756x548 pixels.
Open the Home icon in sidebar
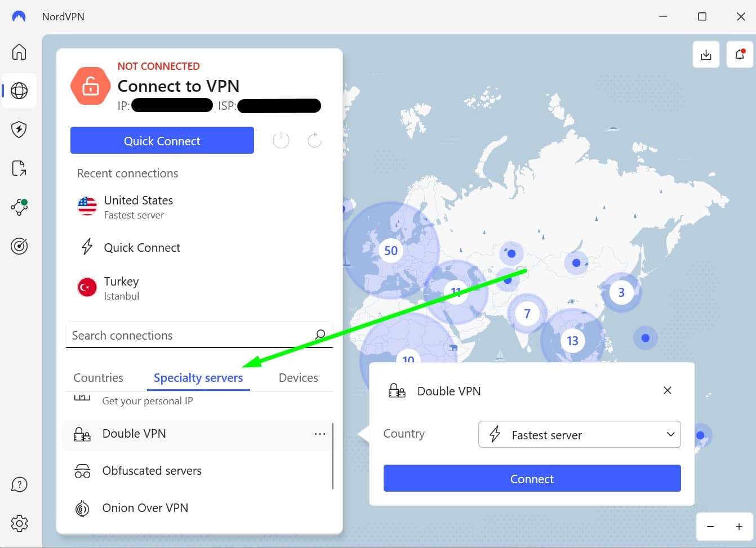pos(19,52)
